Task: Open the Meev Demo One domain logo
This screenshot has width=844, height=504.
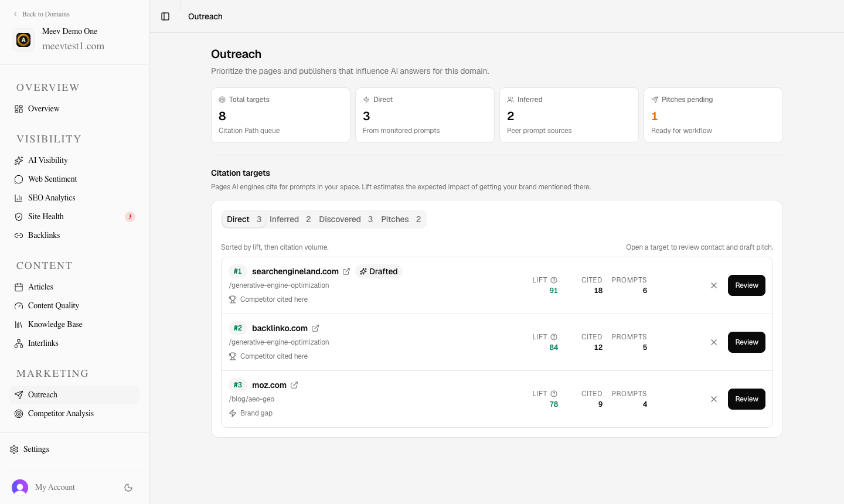Action: tap(23, 40)
